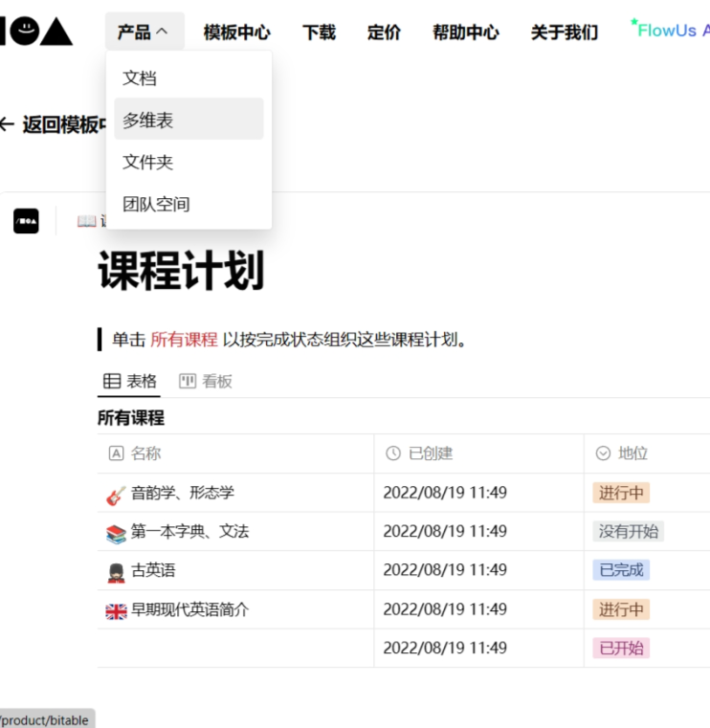Click created date in 古英语 row
Viewport: 710px width, 728px height.
coord(445,570)
